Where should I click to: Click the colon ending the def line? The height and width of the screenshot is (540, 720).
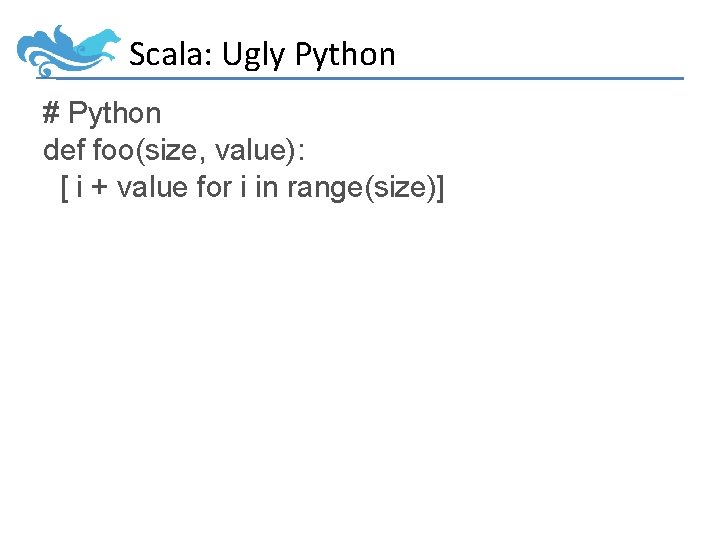(302, 151)
